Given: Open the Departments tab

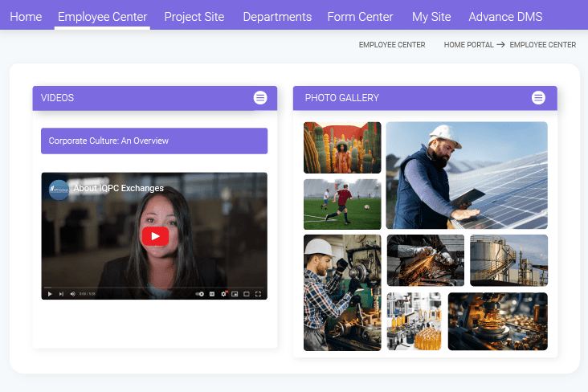Looking at the screenshot, I should point(277,17).
